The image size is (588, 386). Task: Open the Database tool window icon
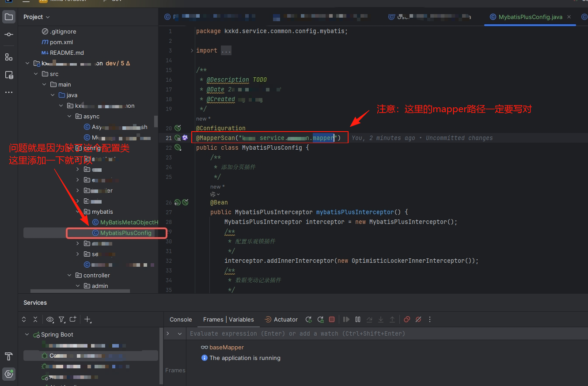(9, 75)
